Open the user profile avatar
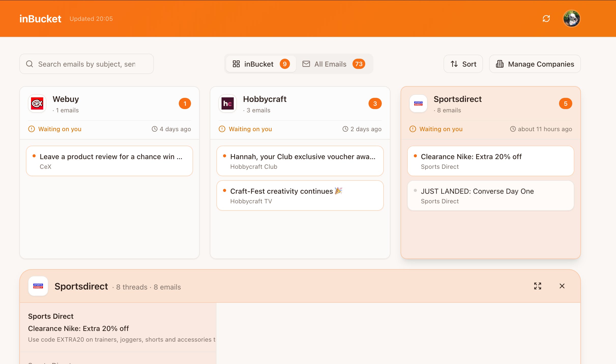Image resolution: width=616 pixels, height=364 pixels. click(x=571, y=19)
